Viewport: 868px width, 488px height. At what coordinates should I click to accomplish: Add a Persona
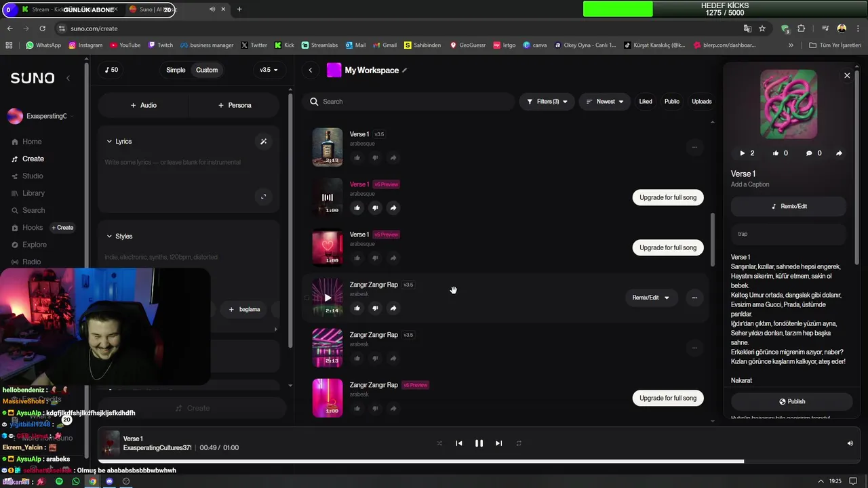(x=235, y=105)
